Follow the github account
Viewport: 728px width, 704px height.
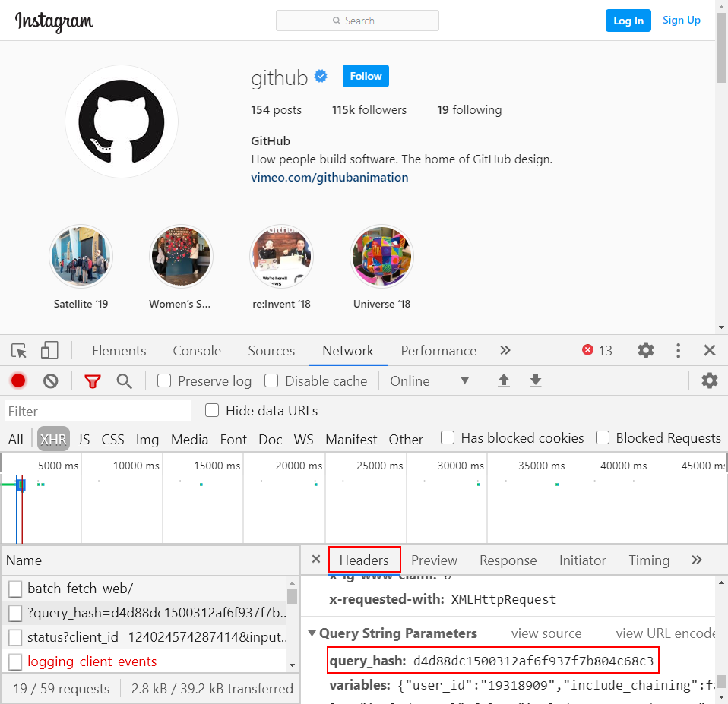click(366, 76)
